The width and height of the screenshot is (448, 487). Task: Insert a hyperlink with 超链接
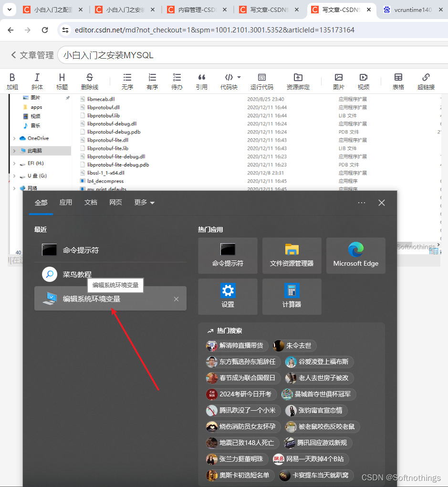426,82
